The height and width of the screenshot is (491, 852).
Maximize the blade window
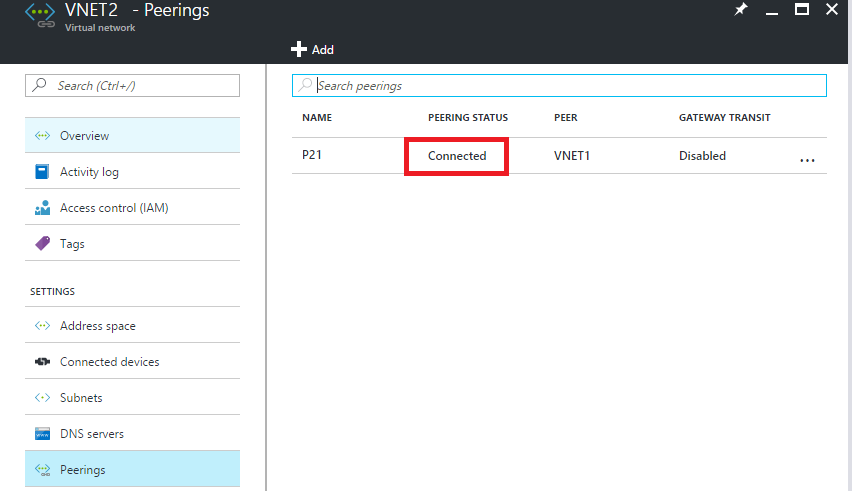(802, 9)
